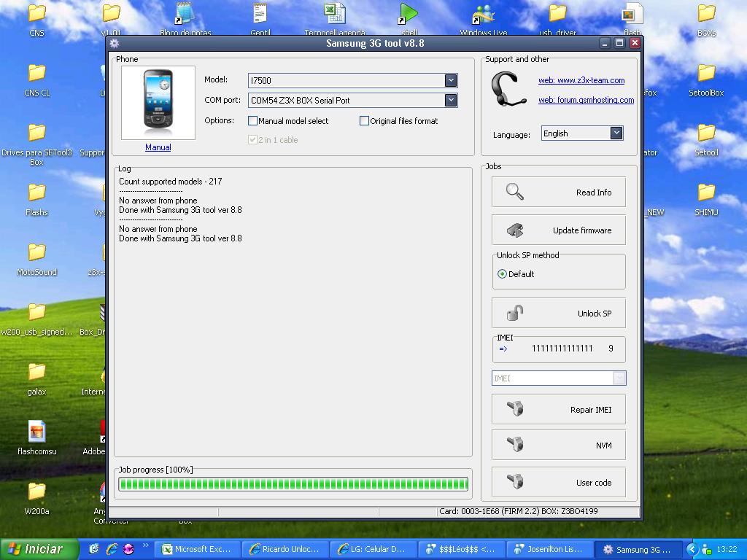Click the 'Count supported models - 217' log line
The width and height of the screenshot is (747, 560).
(171, 182)
